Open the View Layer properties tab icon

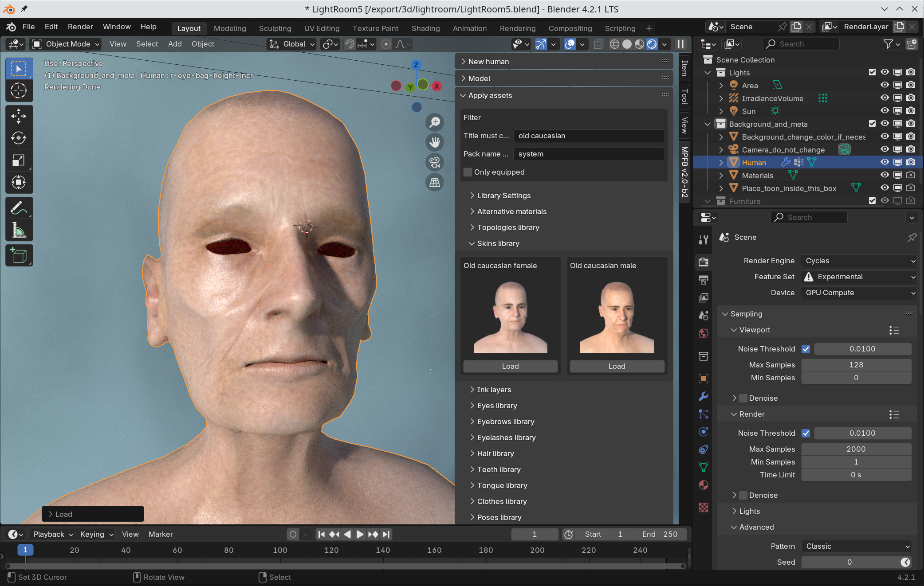point(704,297)
